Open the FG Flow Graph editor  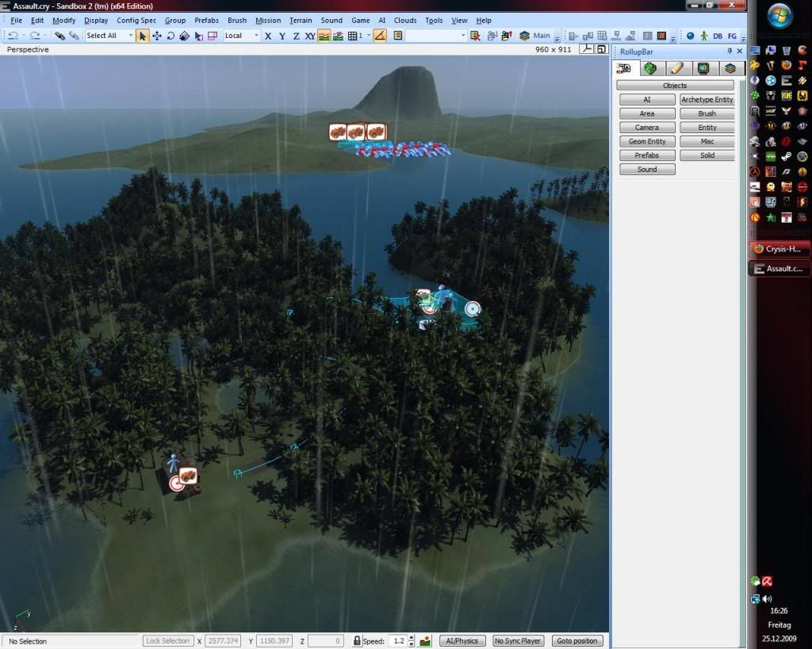coord(732,36)
